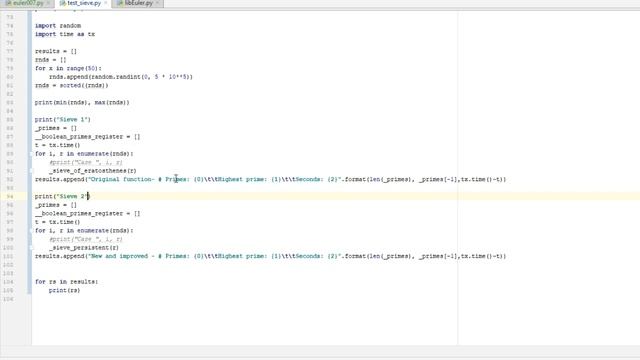Click the fold end marker beside _sieve_persistent(r)

[x=31, y=248]
